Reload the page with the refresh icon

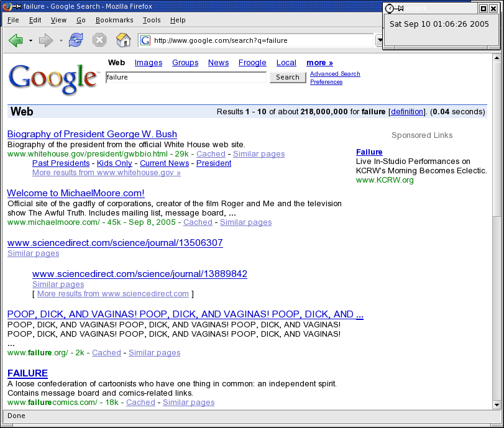coord(76,40)
